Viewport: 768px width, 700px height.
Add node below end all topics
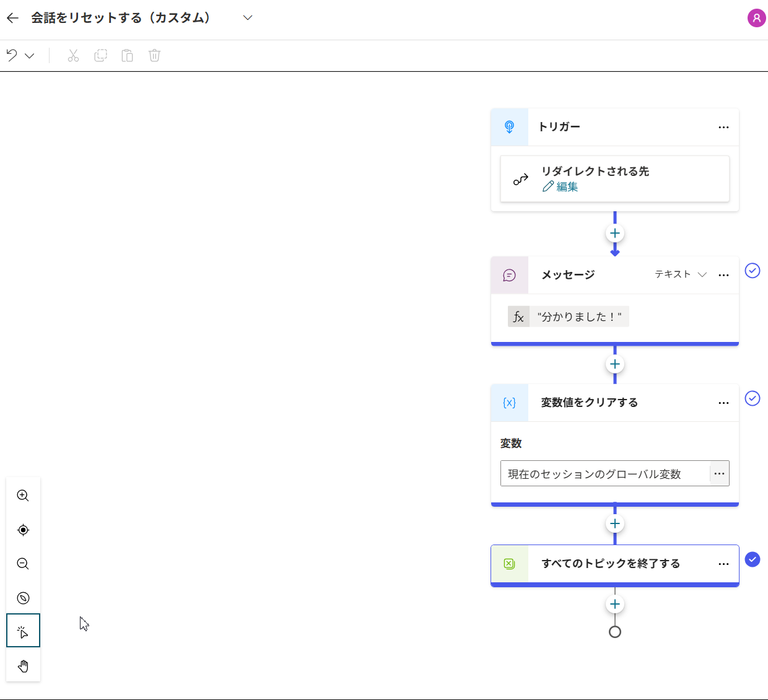(614, 605)
